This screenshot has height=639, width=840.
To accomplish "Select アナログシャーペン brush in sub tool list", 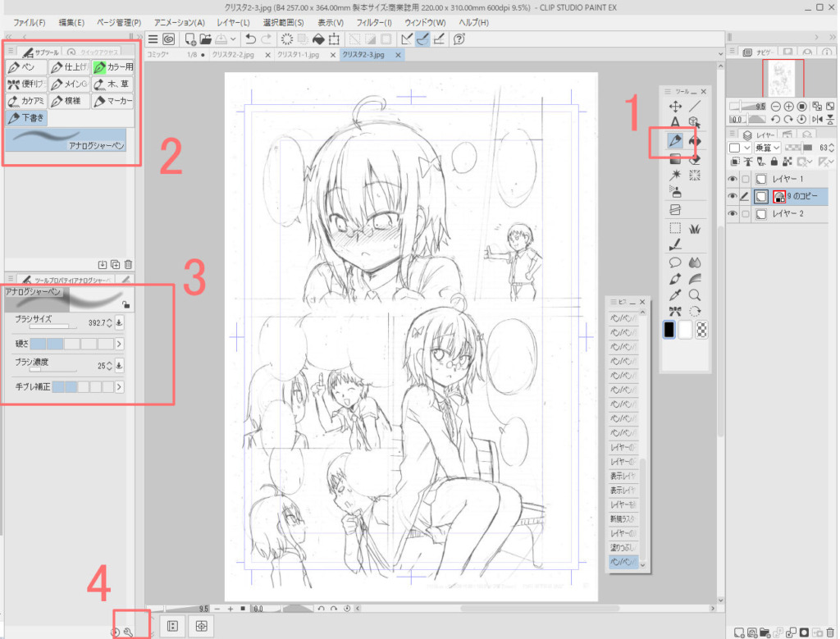I will tap(66, 139).
